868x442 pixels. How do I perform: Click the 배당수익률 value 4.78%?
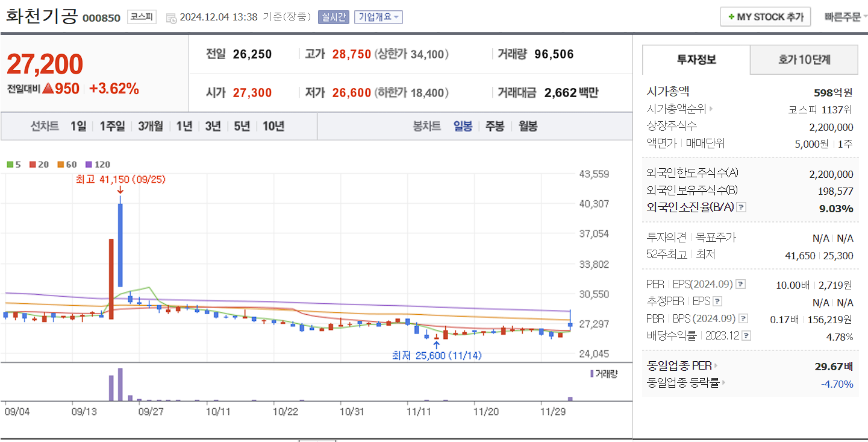coord(840,336)
